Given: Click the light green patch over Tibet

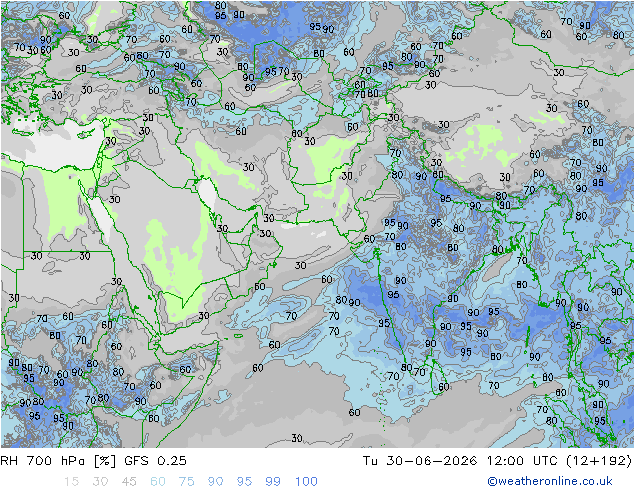Looking at the screenshot, I should coord(483,142).
